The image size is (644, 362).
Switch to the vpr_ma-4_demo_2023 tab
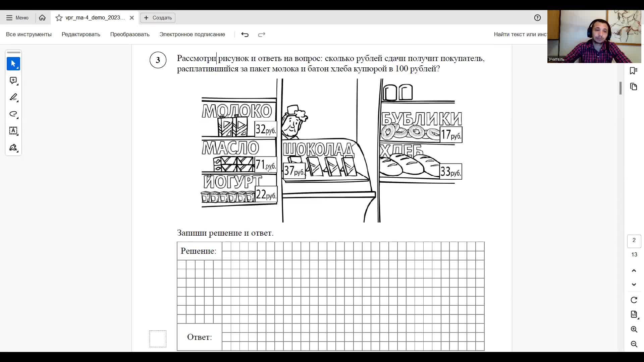point(95,18)
